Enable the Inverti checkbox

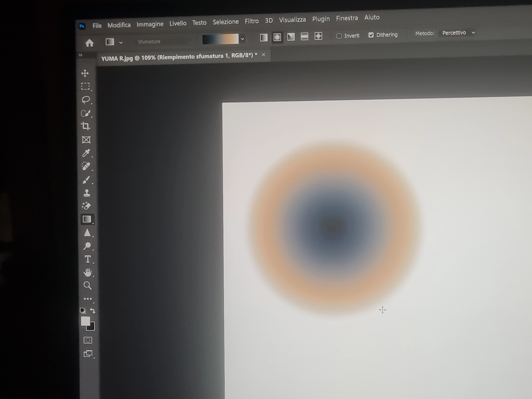click(x=339, y=36)
